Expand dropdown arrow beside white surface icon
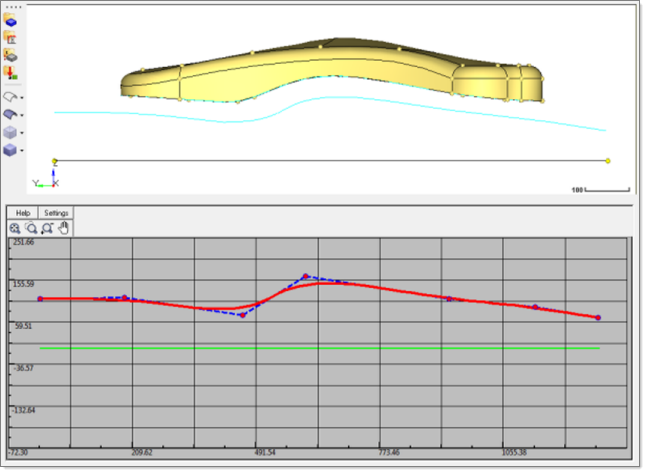This screenshot has height=473, width=646. tap(22, 98)
